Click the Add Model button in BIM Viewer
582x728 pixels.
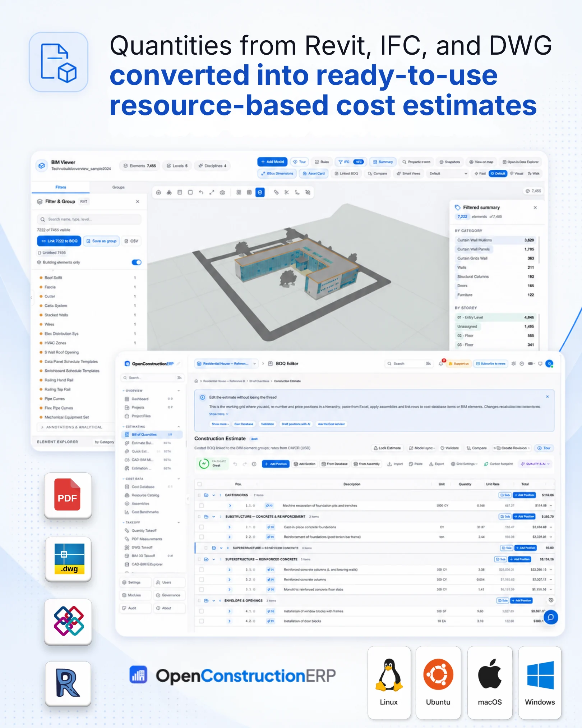272,162
